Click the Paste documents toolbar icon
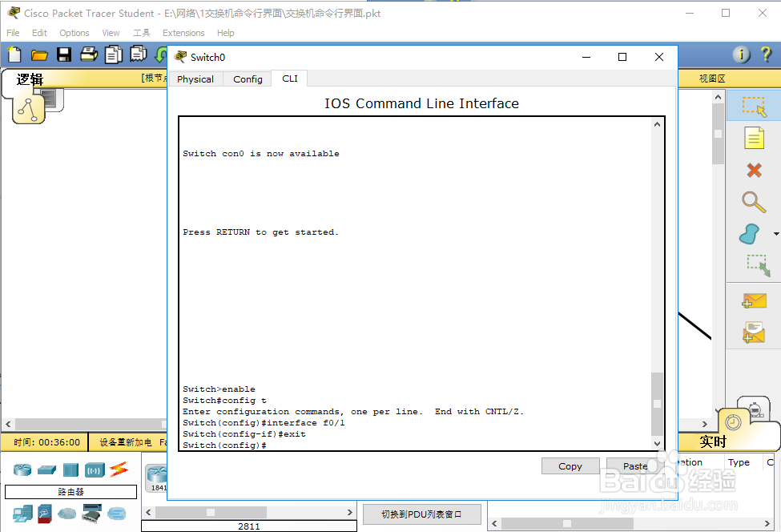The width and height of the screenshot is (781, 532). tap(138, 54)
